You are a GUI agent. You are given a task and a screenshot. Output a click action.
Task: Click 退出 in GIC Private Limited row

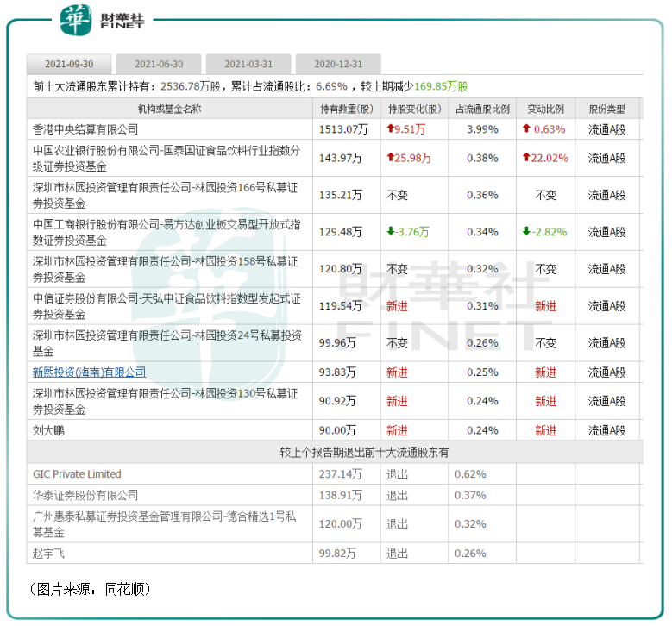pos(397,474)
